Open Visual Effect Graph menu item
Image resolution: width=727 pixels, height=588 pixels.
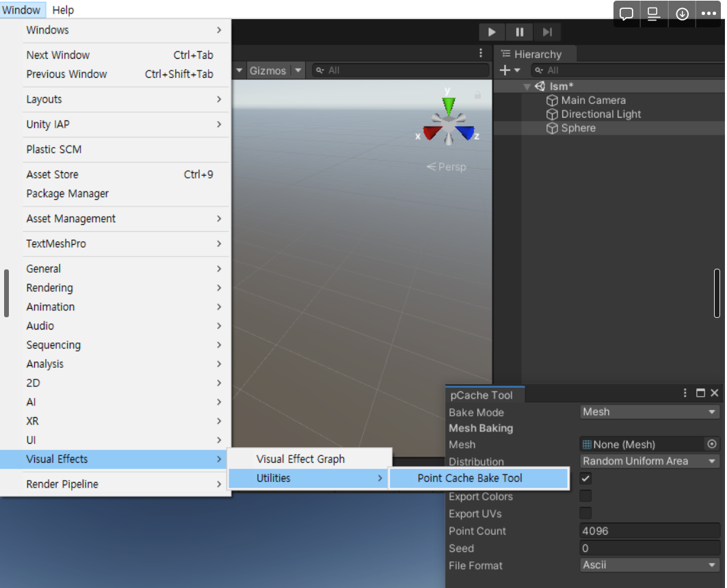[x=310, y=459]
